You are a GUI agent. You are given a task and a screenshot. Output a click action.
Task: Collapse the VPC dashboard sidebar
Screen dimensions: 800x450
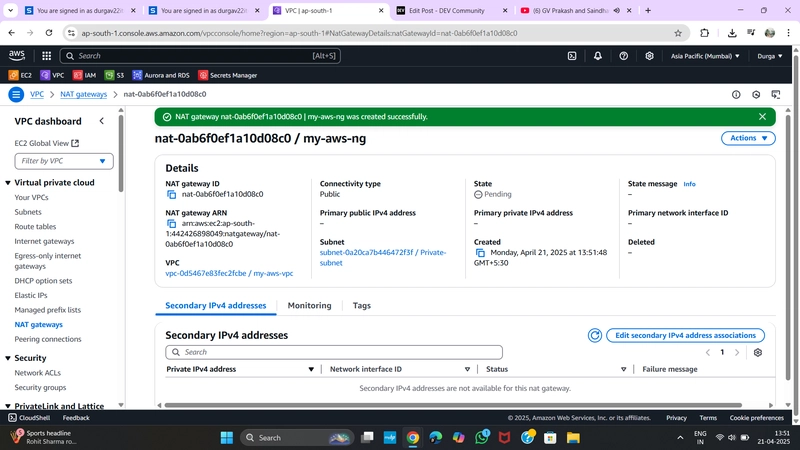click(x=102, y=121)
